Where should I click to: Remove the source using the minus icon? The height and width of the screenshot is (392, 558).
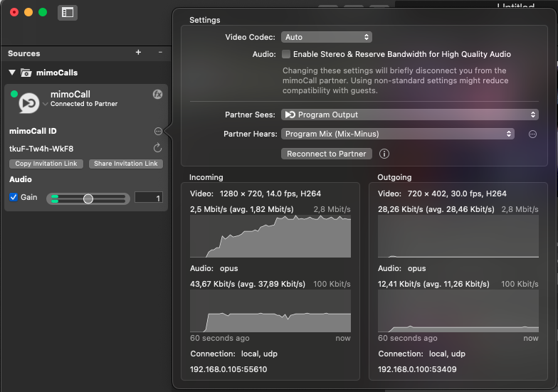160,53
